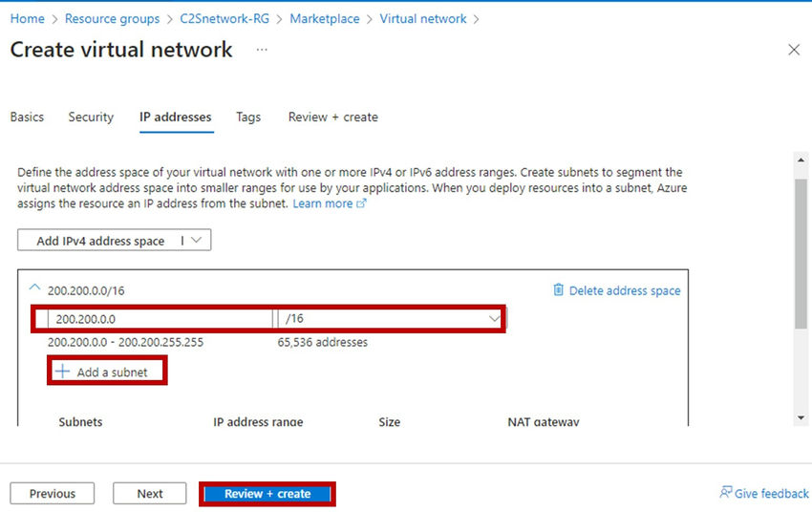Click the 200.200.0.0/16 address space title
The image size is (812, 512).
coord(86,290)
